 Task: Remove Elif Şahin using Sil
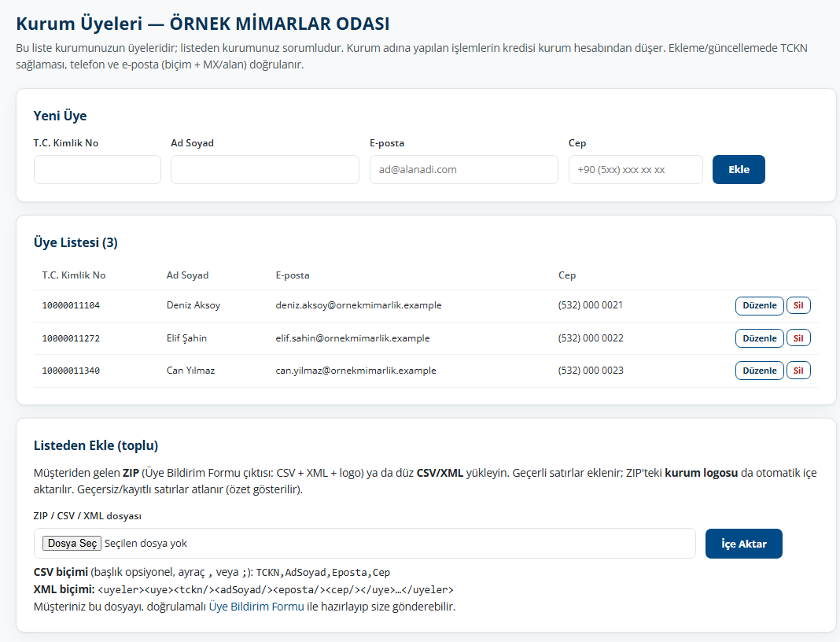(x=798, y=338)
